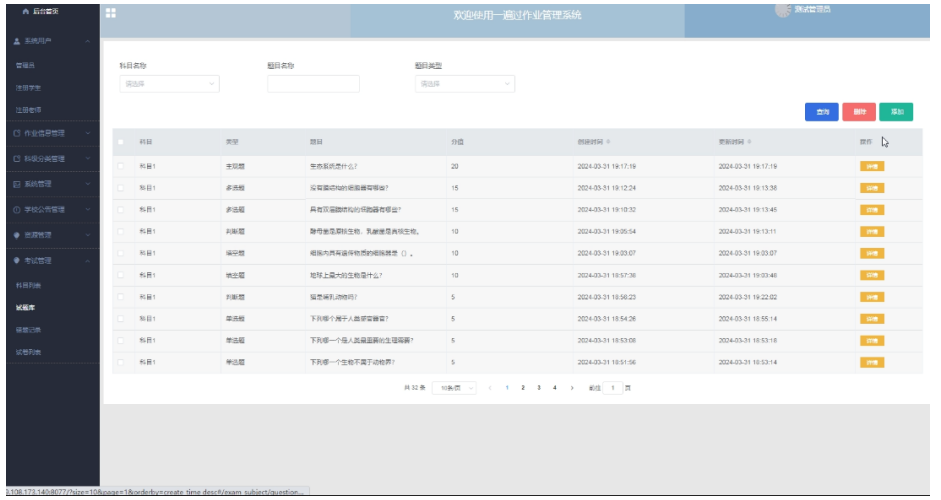Go to page 4 in pagination
The image size is (941, 500).
[x=555, y=388]
